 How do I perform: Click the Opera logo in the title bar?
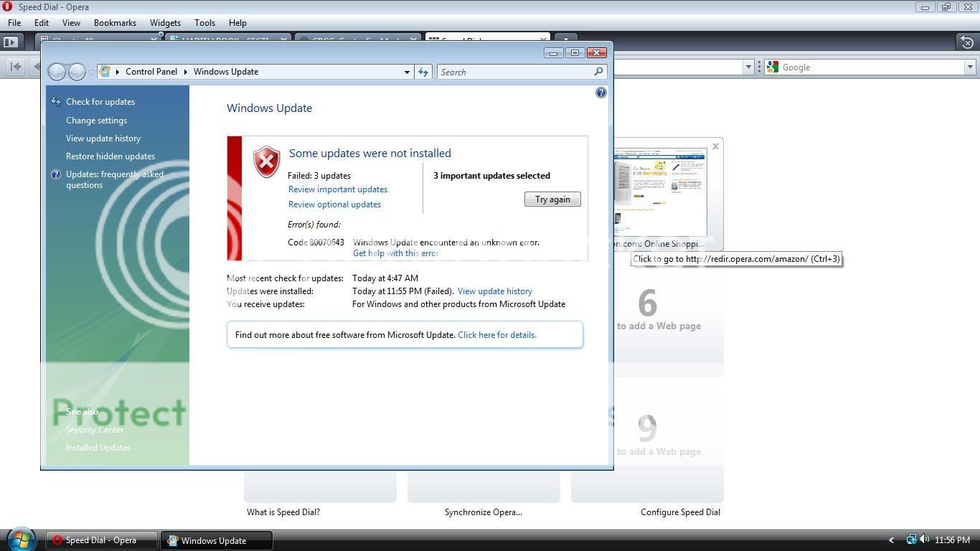[7, 6]
